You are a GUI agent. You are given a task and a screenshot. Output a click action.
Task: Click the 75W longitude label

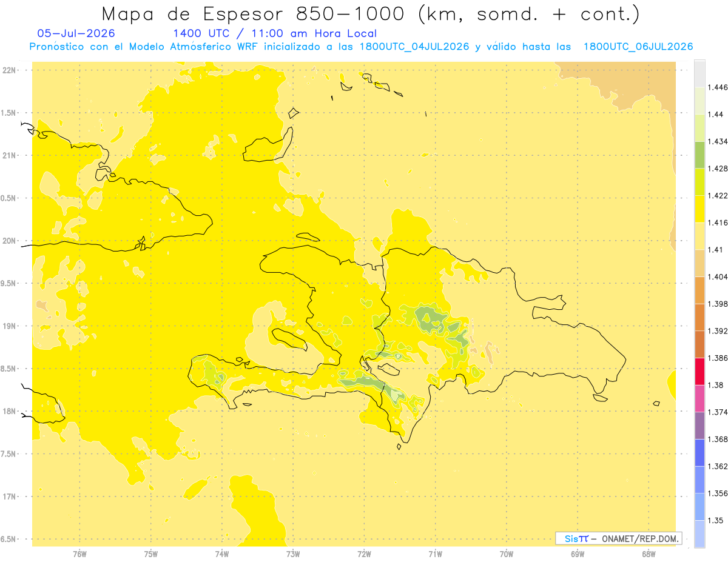coord(151,555)
